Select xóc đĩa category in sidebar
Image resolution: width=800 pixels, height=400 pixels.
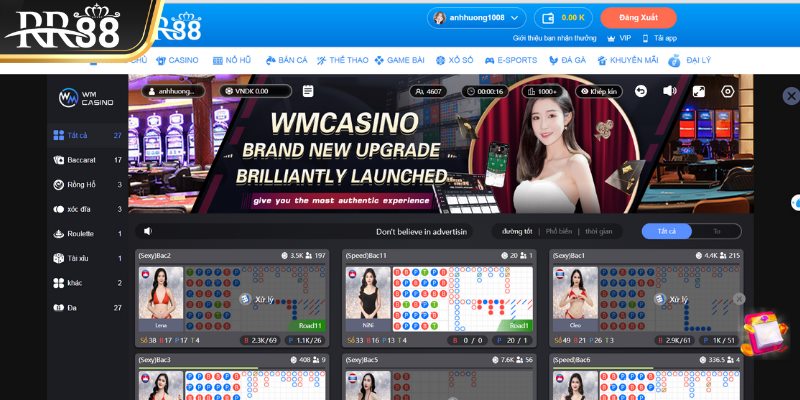coord(87,209)
